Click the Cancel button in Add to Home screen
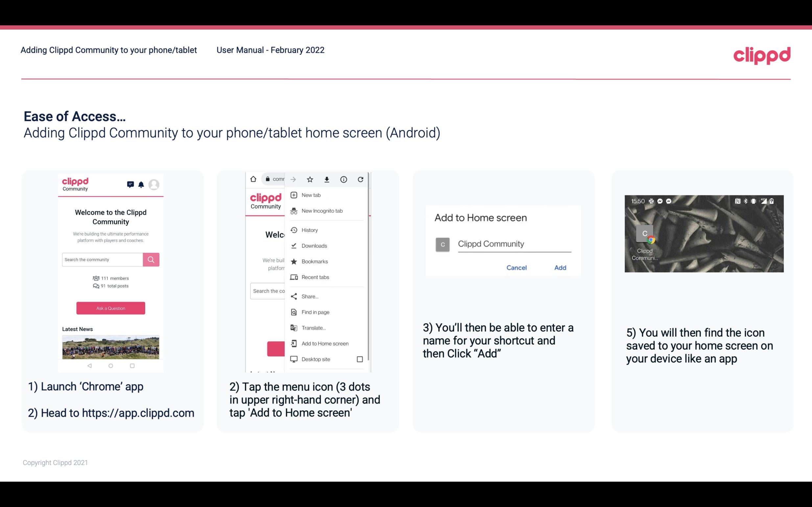The width and height of the screenshot is (812, 507). point(516,268)
